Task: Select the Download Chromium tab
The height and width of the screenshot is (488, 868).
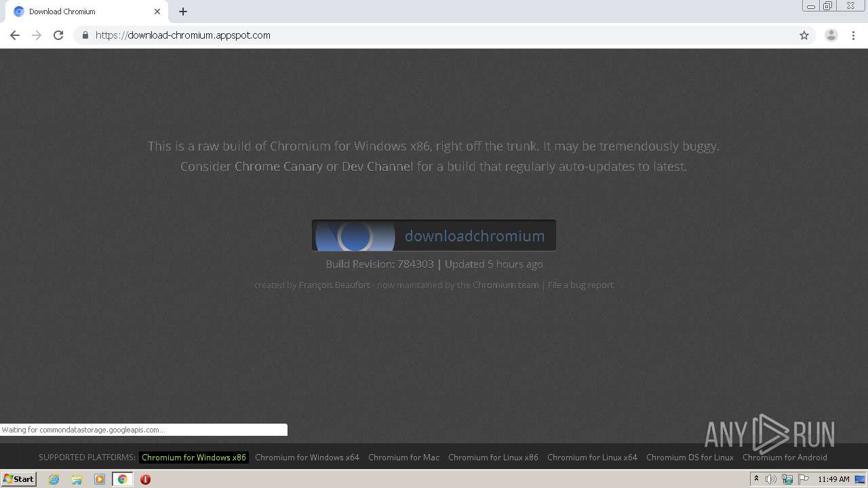Action: coord(87,12)
